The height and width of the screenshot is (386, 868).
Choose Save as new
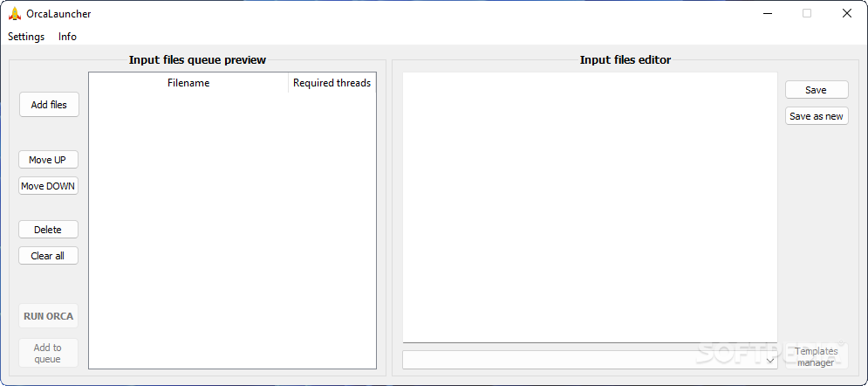tap(817, 116)
